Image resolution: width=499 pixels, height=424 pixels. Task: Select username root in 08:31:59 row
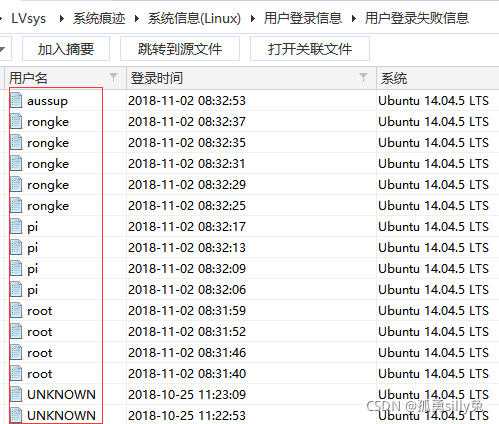click(x=40, y=311)
